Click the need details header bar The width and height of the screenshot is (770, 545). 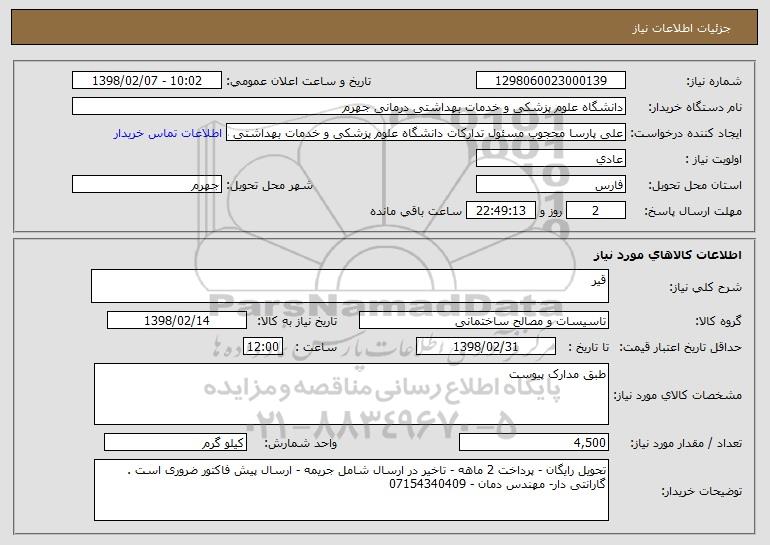click(x=385, y=27)
